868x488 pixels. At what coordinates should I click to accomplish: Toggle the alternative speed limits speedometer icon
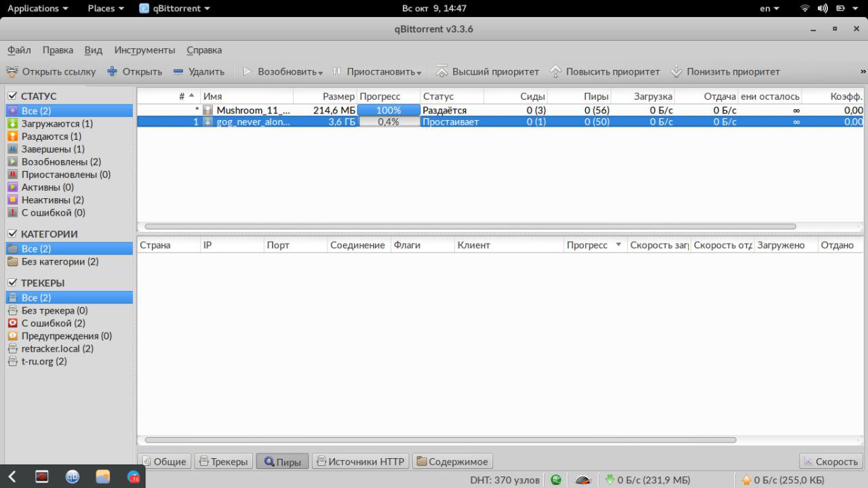pyautogui.click(x=583, y=480)
